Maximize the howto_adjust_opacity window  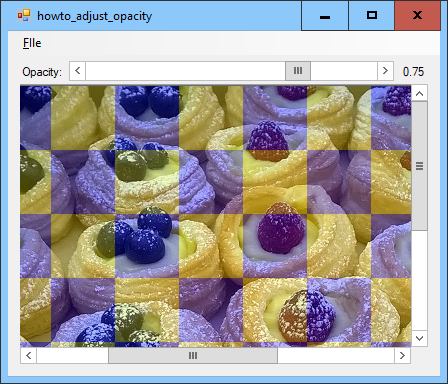[372, 15]
